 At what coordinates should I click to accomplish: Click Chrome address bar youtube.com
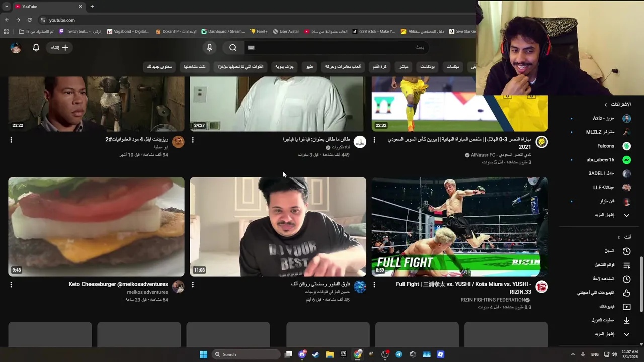62,20
